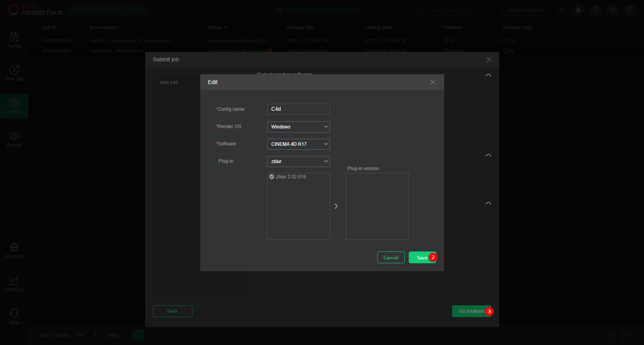Open the Render OS Windows dropdown
The image size is (644, 345).
298,127
